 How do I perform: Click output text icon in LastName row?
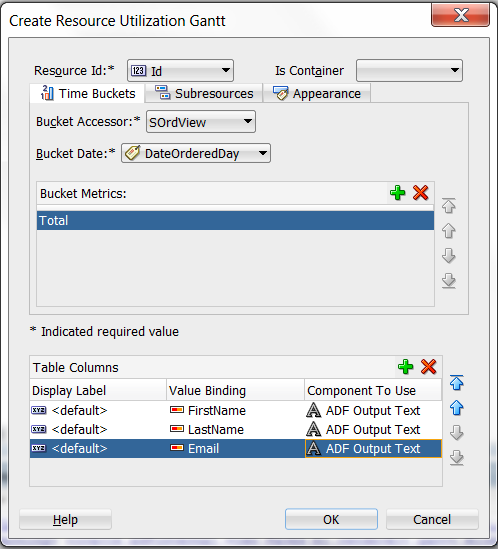[314, 429]
